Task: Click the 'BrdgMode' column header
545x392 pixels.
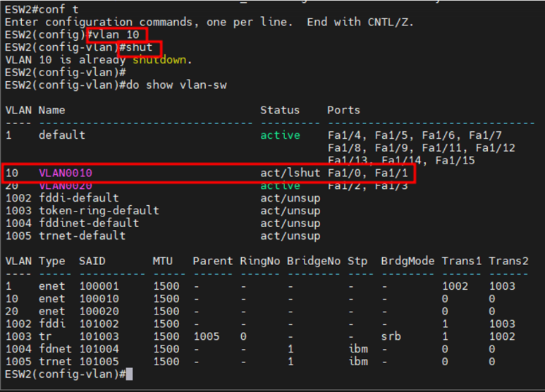Action: (408, 261)
